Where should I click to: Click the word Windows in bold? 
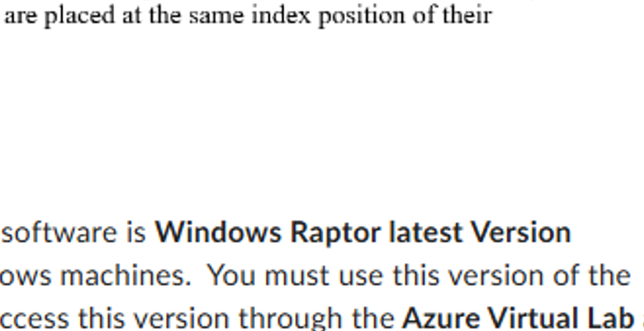[218, 232]
